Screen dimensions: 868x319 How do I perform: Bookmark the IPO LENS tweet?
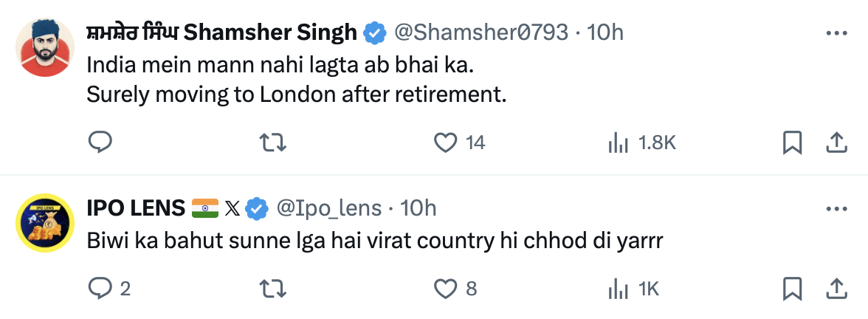click(792, 289)
